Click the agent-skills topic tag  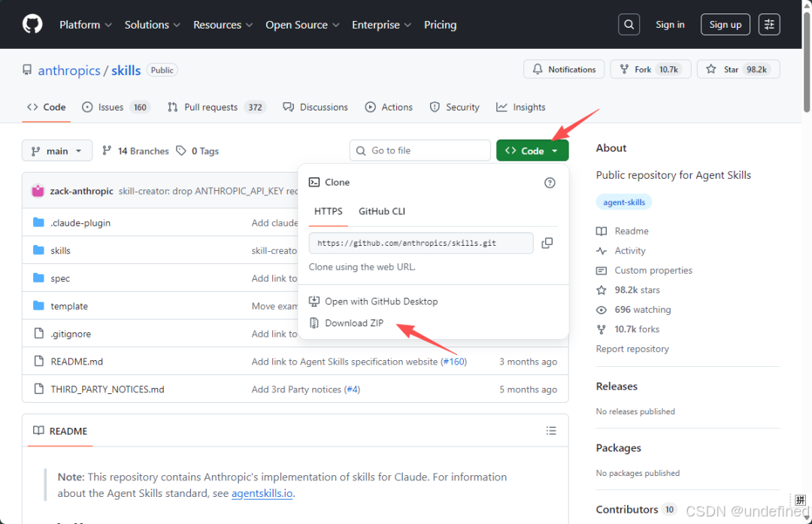click(624, 202)
